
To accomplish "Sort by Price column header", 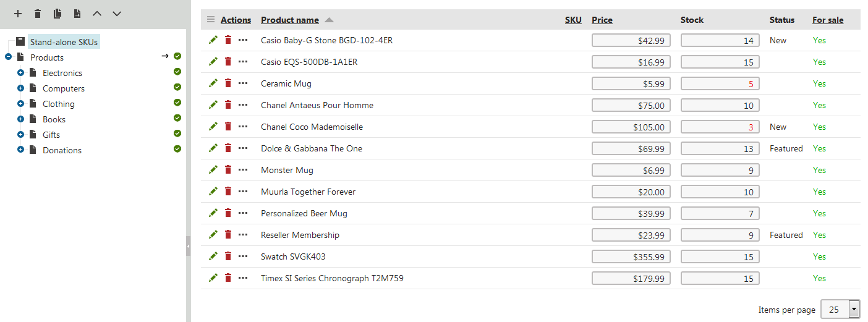I will point(602,20).
